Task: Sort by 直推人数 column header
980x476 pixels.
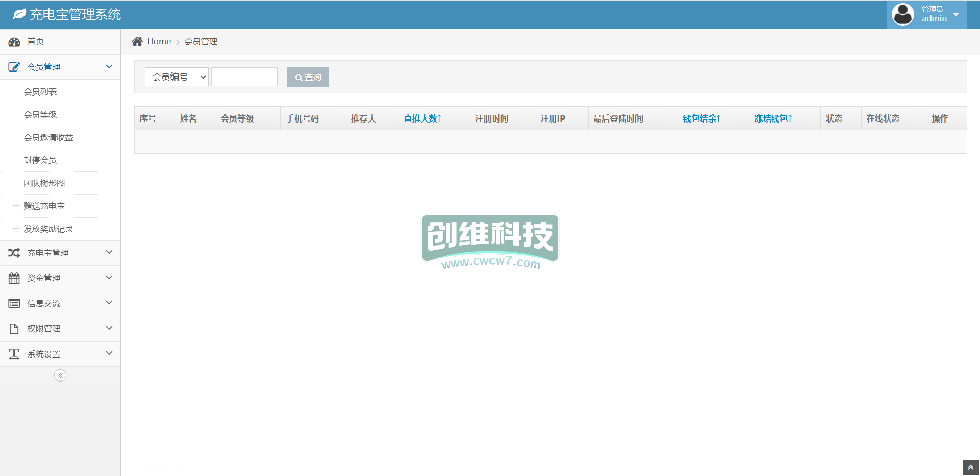Action: 422,118
